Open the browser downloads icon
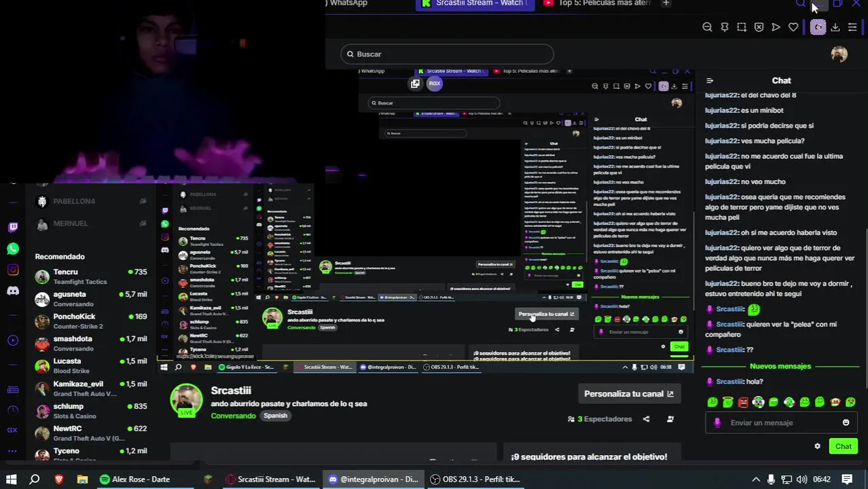Viewport: 868px width, 489px height. pos(835,27)
